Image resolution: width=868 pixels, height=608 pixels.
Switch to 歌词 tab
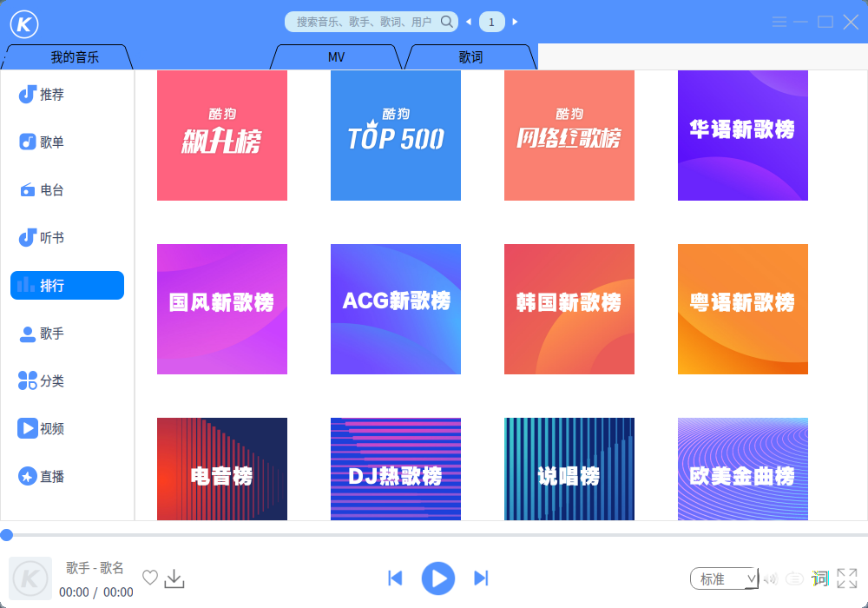coord(470,57)
